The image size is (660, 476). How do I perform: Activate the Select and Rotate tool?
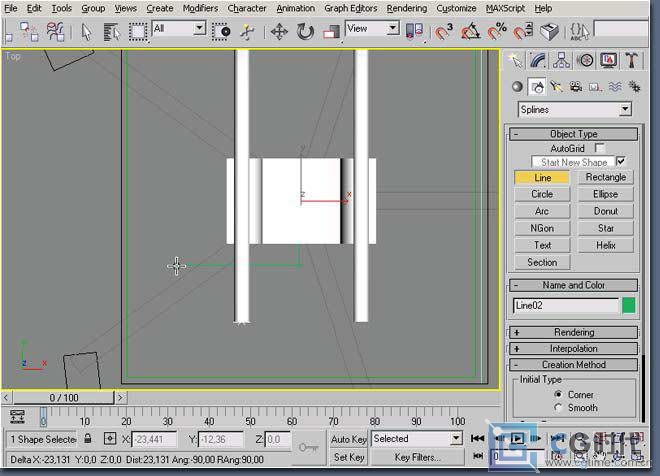point(305,32)
